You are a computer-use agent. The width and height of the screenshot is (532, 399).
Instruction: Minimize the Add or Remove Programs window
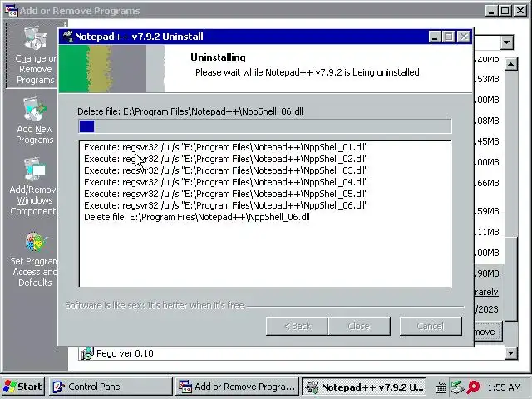click(491, 11)
